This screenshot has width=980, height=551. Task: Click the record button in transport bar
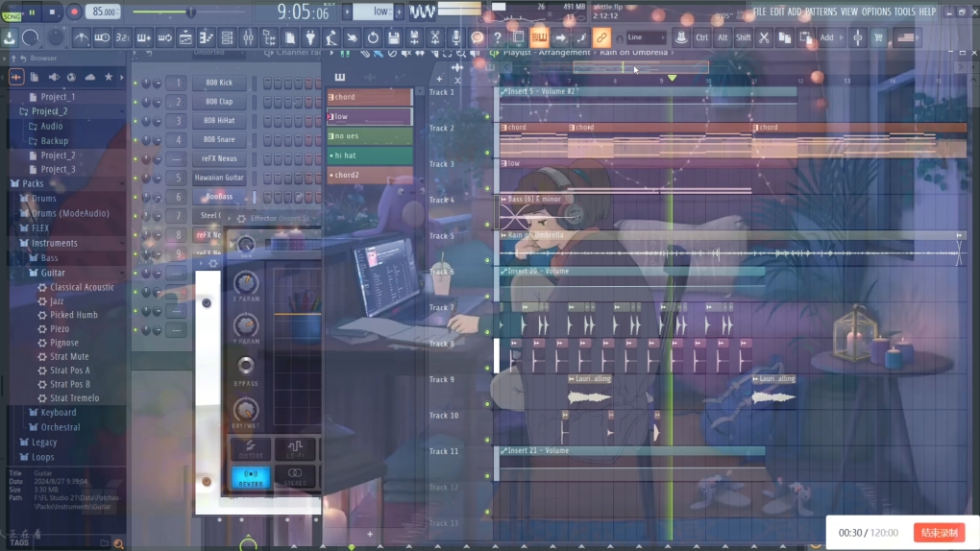(73, 12)
